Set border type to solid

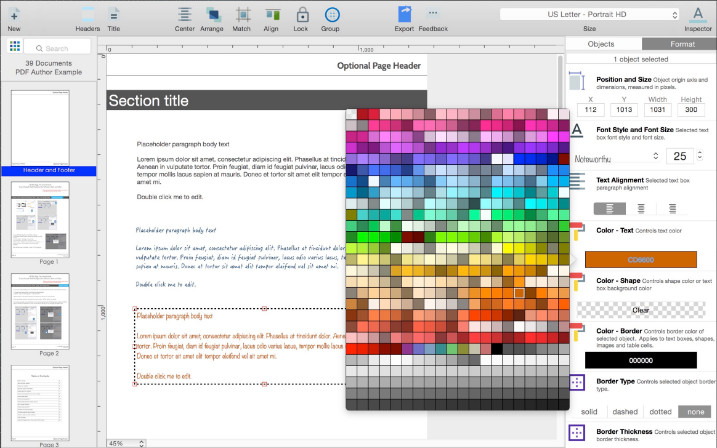[589, 412]
